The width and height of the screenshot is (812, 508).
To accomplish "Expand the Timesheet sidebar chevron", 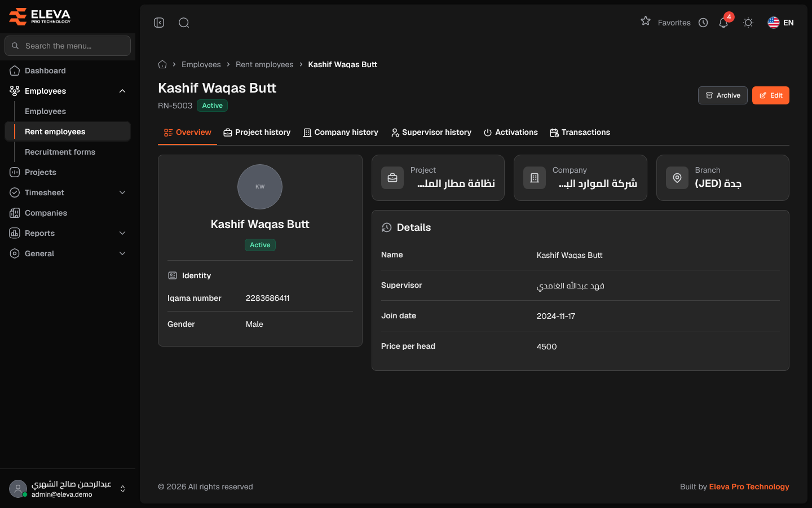I will pos(122,192).
